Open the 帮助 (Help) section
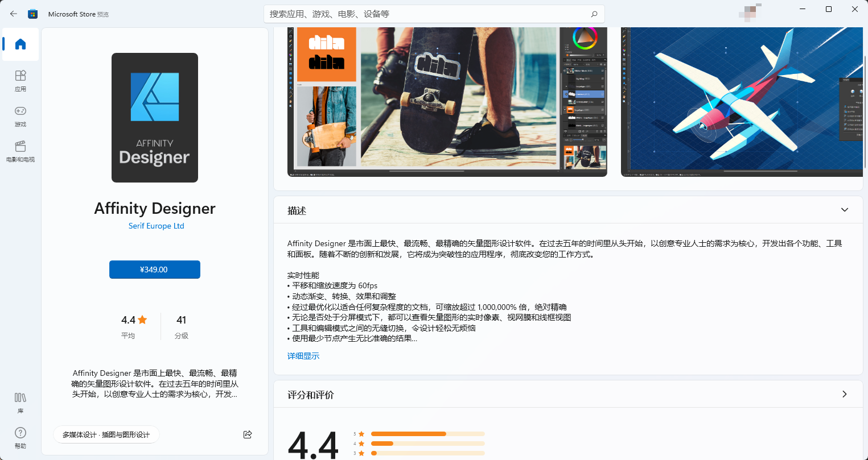This screenshot has height=460, width=868. coord(20,438)
